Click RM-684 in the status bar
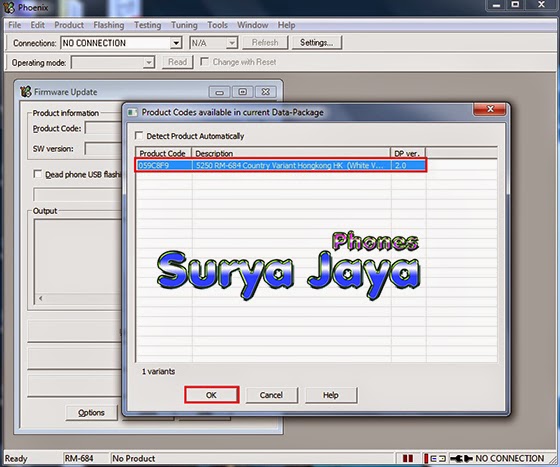Screen dimensions: 560x467 (x=79, y=458)
